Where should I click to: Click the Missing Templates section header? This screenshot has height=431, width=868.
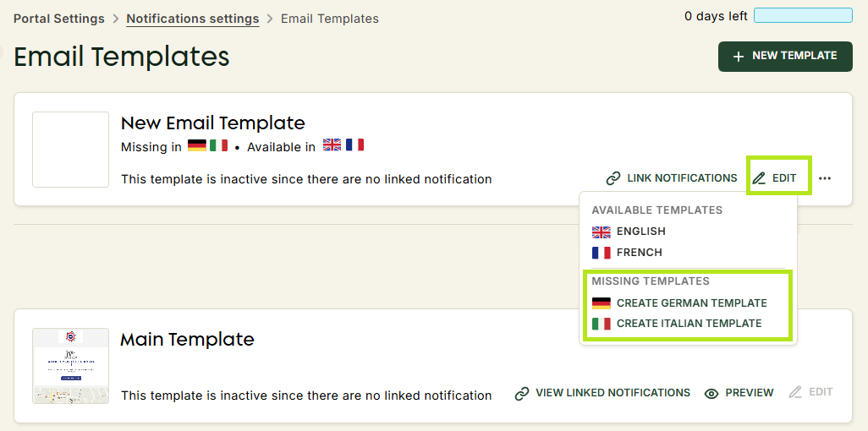coord(651,281)
